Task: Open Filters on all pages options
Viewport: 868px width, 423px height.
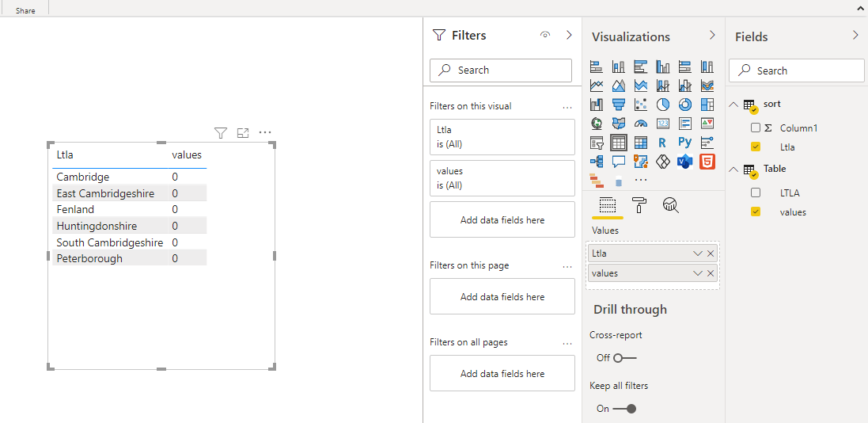Action: [567, 343]
